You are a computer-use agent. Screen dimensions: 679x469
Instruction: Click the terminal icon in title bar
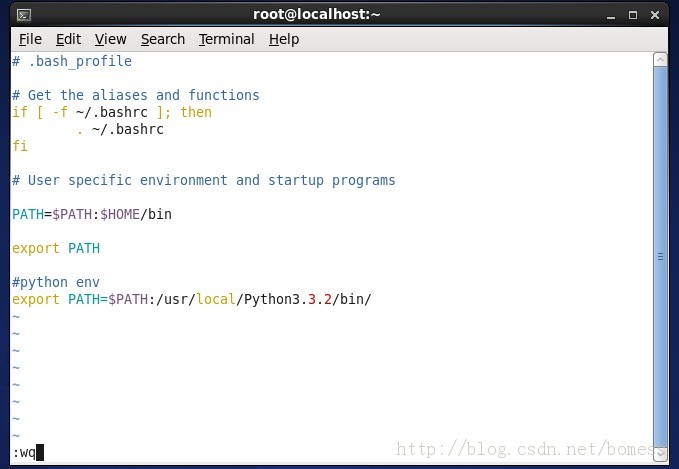(23, 16)
